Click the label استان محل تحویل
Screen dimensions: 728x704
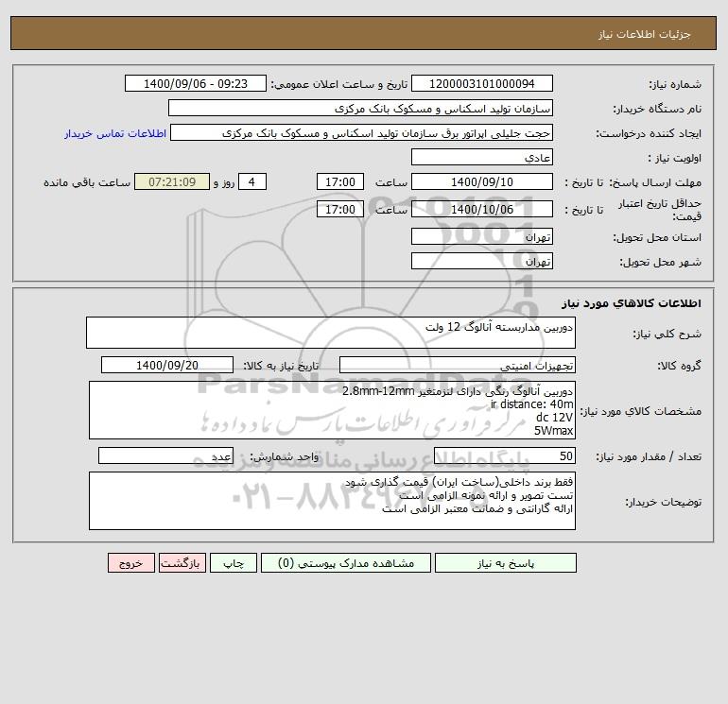tap(657, 237)
